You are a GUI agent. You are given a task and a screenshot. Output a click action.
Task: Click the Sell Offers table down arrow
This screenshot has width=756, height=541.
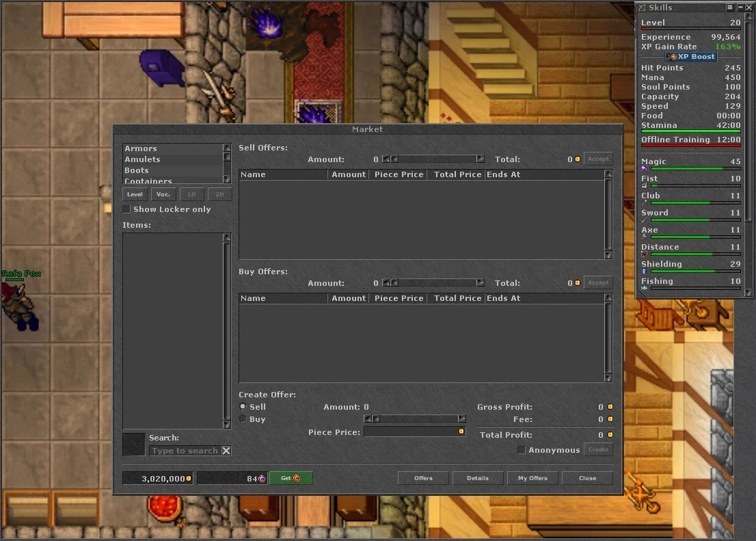click(x=608, y=255)
